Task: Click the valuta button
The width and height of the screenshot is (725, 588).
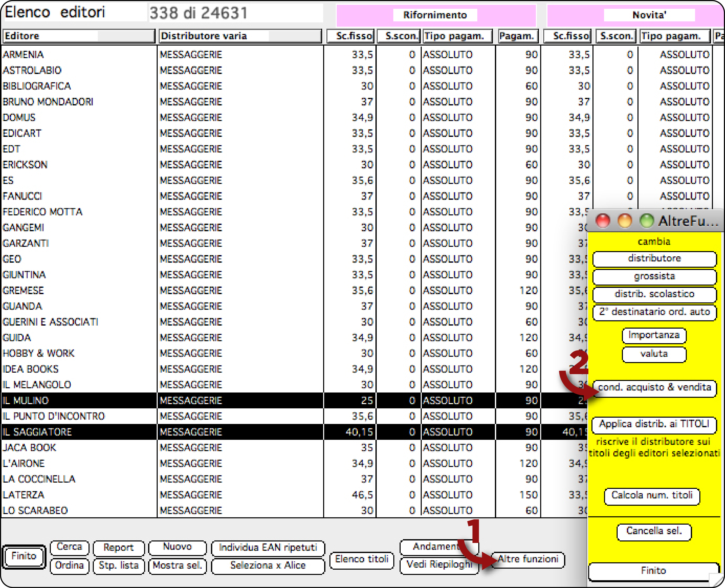Action: tap(654, 354)
